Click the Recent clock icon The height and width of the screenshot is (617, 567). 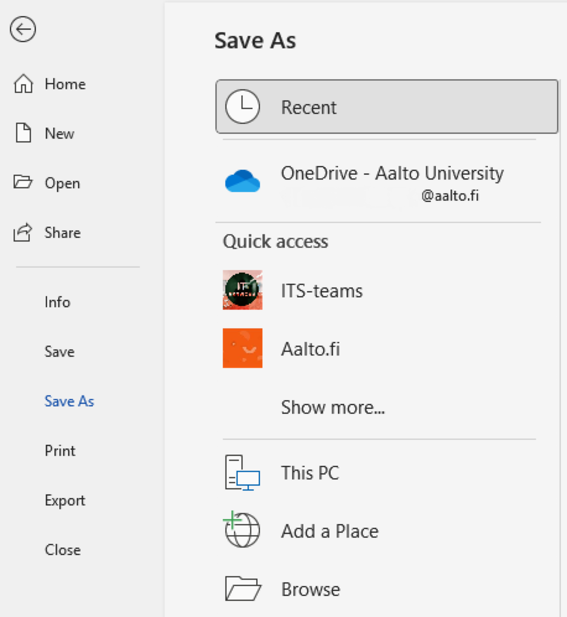click(242, 107)
